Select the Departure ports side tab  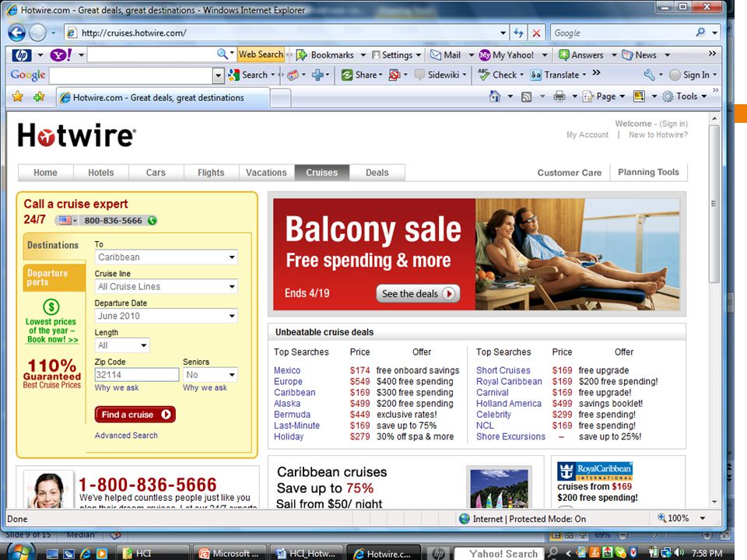(54, 278)
